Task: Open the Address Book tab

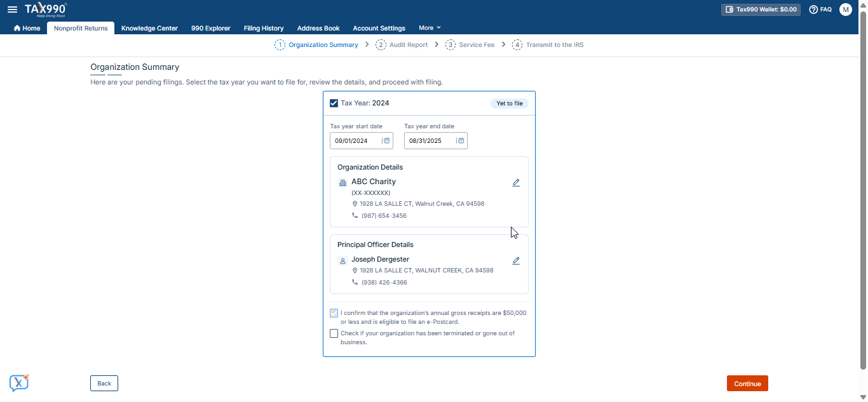Action: coord(318,28)
